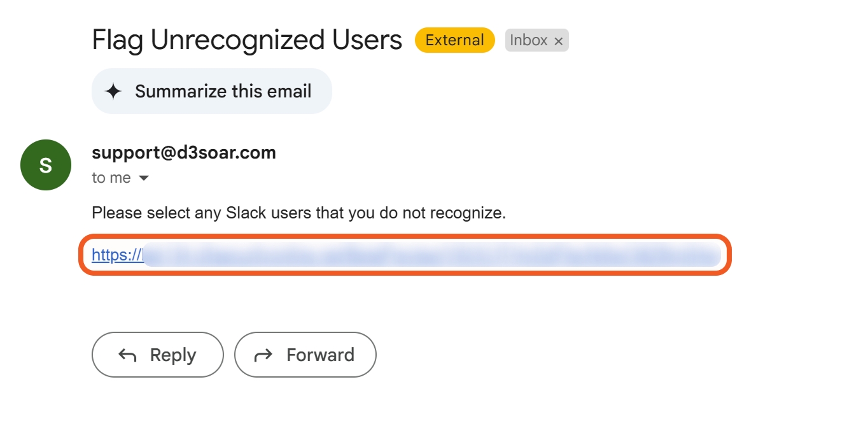The image size is (868, 433).
Task: Click the curved reply arrow icon
Action: click(127, 355)
